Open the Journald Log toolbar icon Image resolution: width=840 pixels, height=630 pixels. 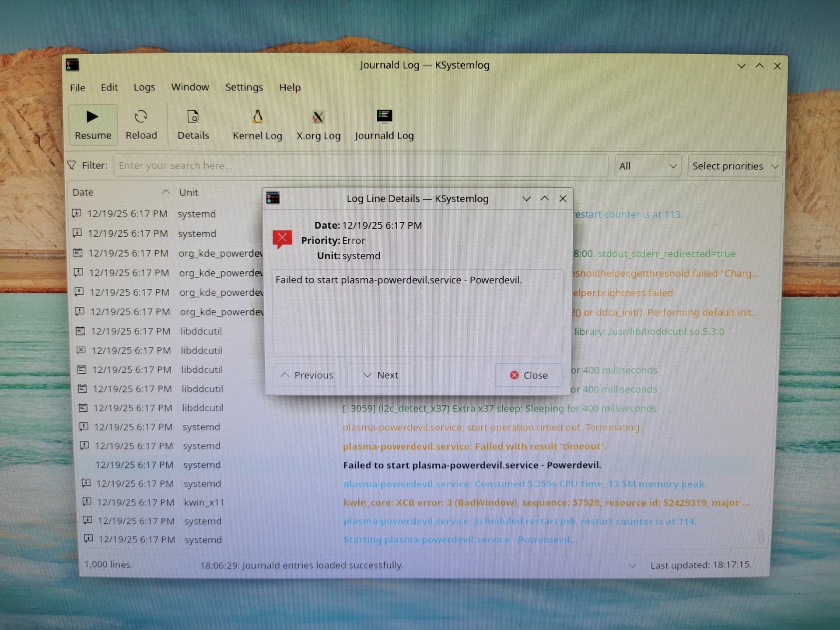pos(384,116)
